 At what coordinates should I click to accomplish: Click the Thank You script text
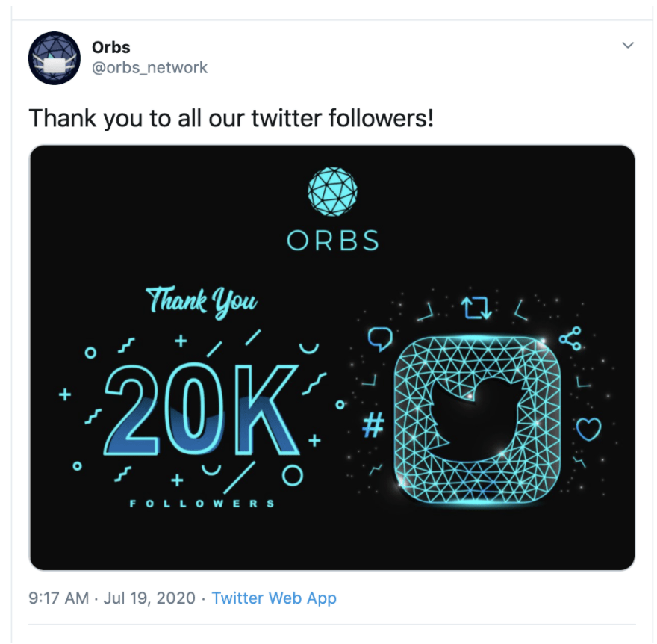[x=202, y=302]
